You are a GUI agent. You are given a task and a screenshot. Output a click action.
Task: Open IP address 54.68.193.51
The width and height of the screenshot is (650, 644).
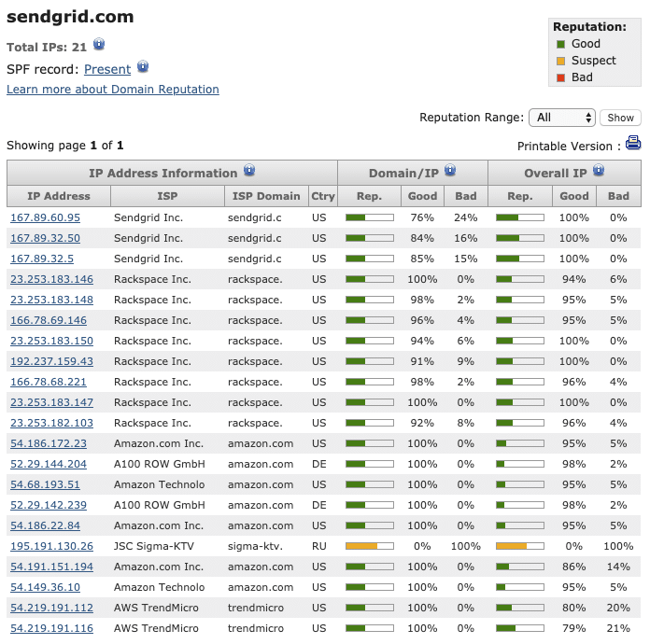[x=45, y=484]
